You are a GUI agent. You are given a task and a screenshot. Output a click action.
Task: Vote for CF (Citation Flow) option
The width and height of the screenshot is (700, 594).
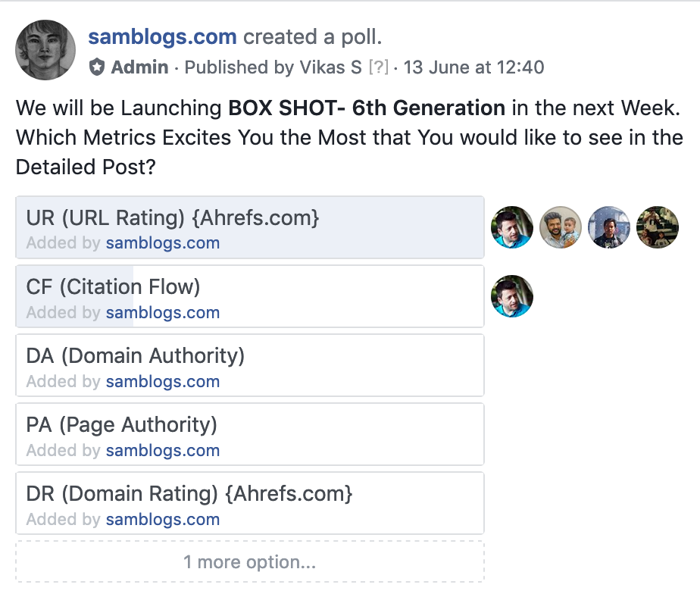250,288
